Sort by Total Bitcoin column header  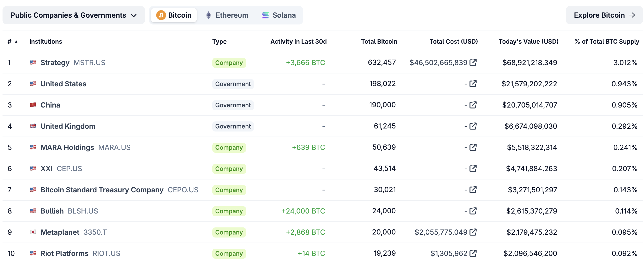(x=379, y=41)
